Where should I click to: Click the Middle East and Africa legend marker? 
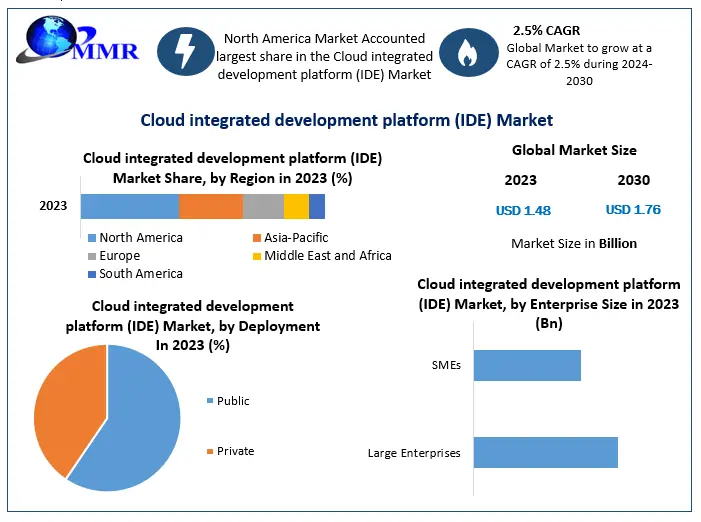[x=257, y=256]
